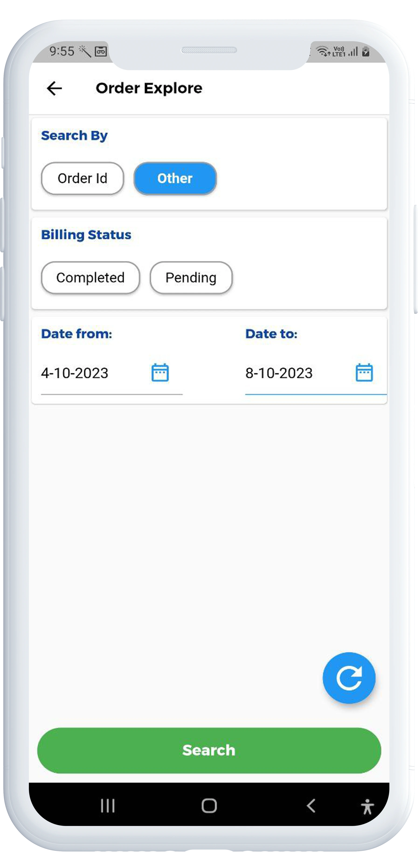Filter by Completed billing status
The width and height of the screenshot is (418, 868).
click(x=90, y=278)
